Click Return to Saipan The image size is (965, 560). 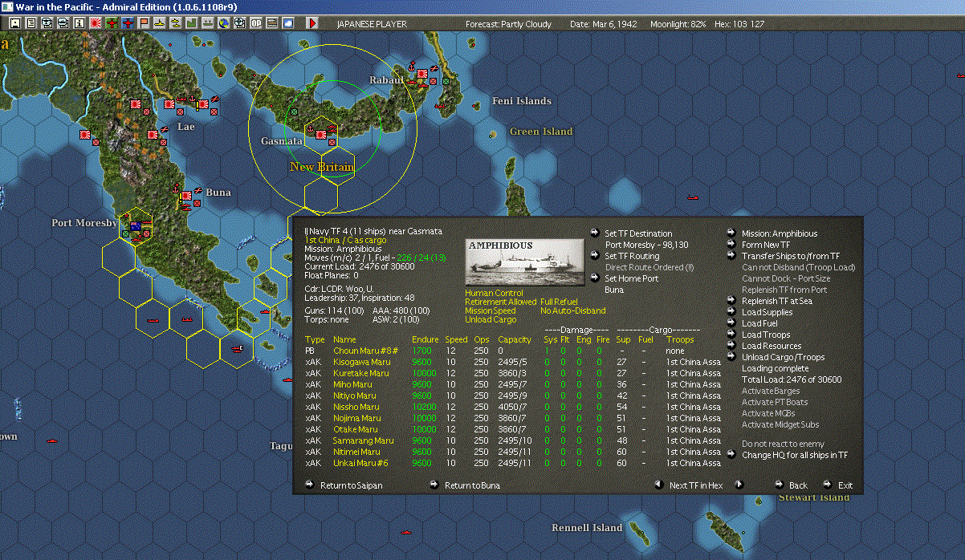click(351, 485)
